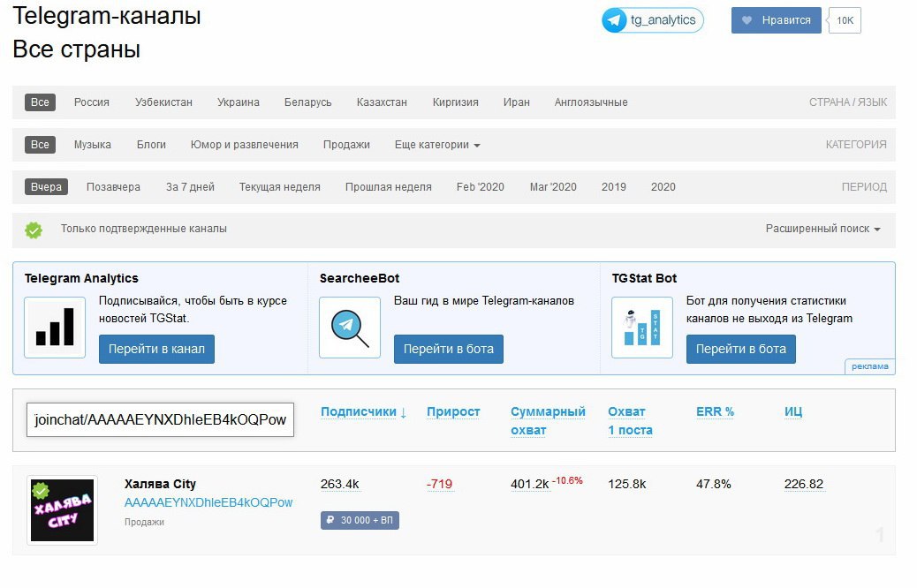
Task: Click the 263.4k subscribers value
Action: (339, 484)
